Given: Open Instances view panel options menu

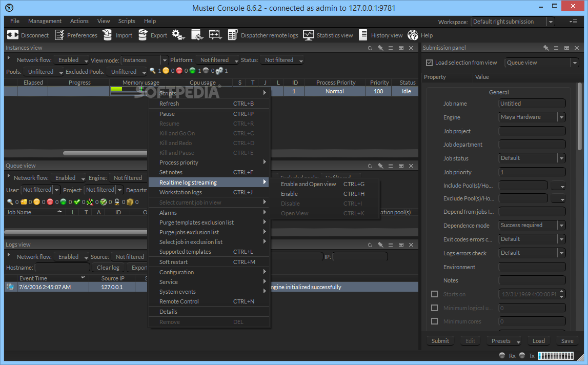Looking at the screenshot, I should [391, 48].
